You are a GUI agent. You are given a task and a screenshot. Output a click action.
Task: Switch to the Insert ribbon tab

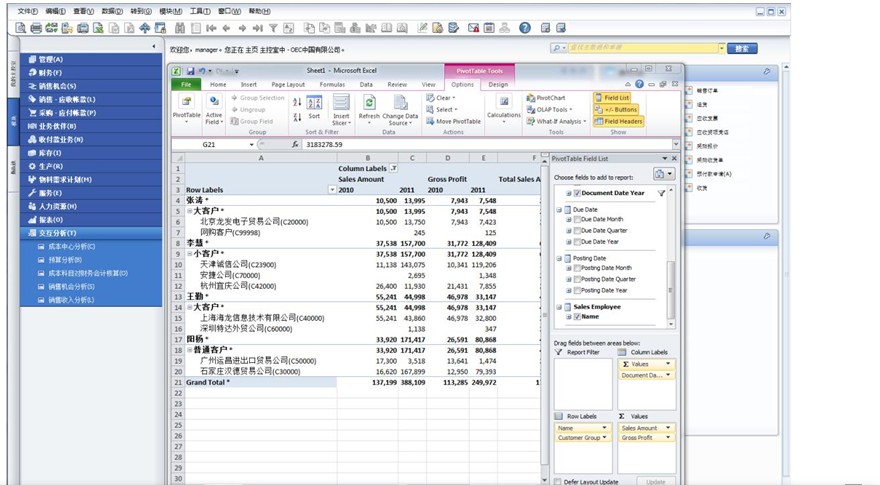249,84
